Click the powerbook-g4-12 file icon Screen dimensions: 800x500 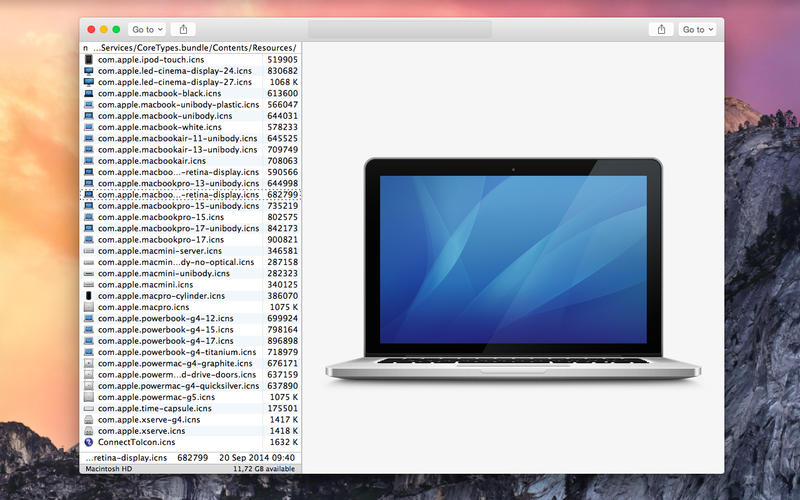click(x=89, y=318)
